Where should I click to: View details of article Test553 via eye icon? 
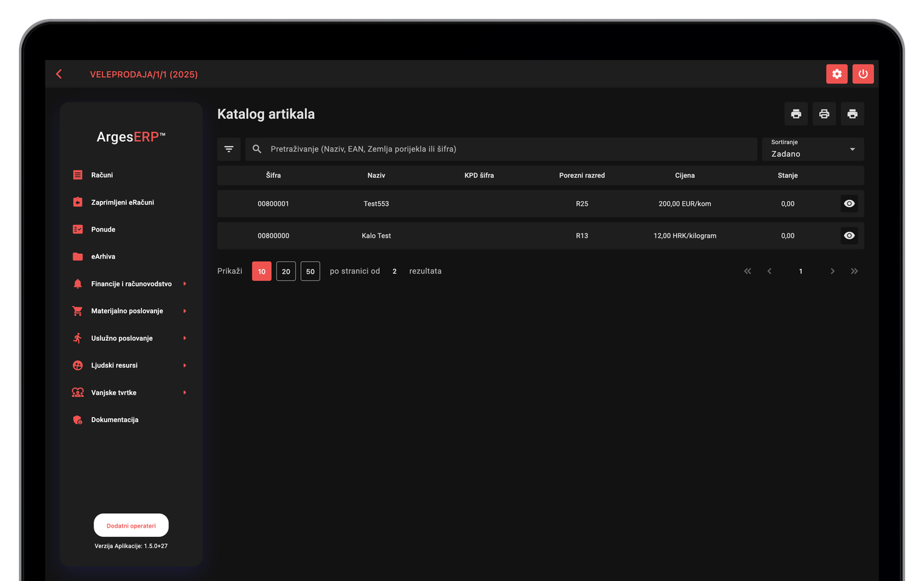pos(849,204)
